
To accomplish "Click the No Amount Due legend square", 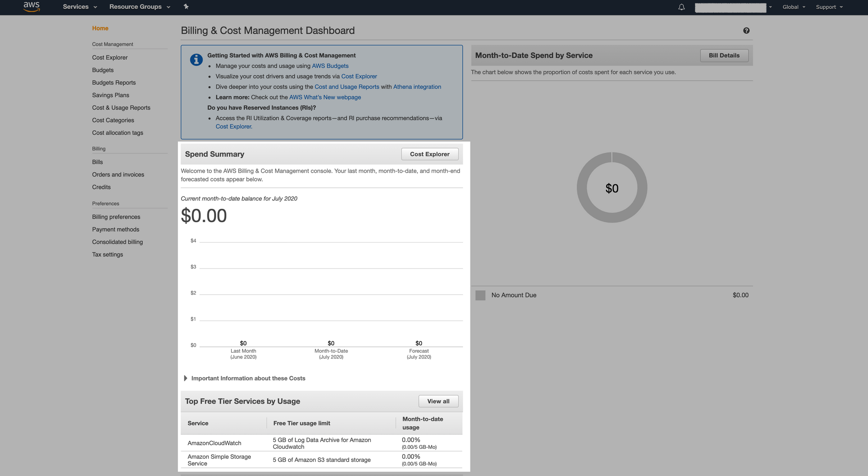I will 480,295.
